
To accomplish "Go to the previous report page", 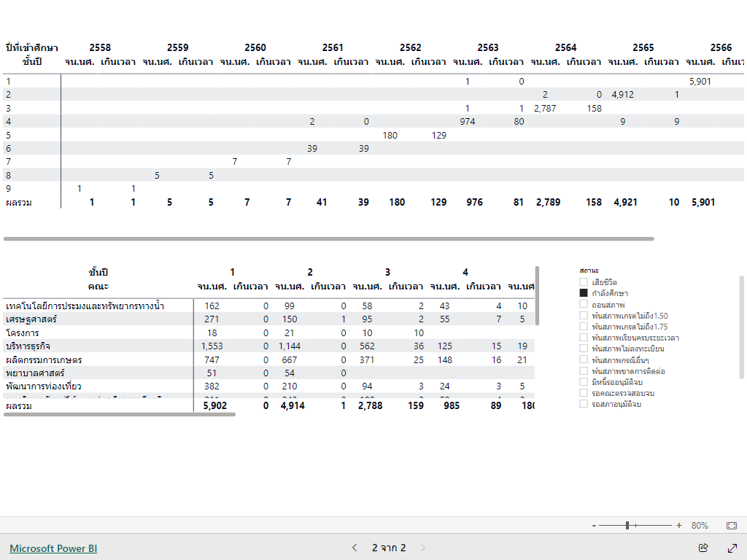I will coord(355,548).
